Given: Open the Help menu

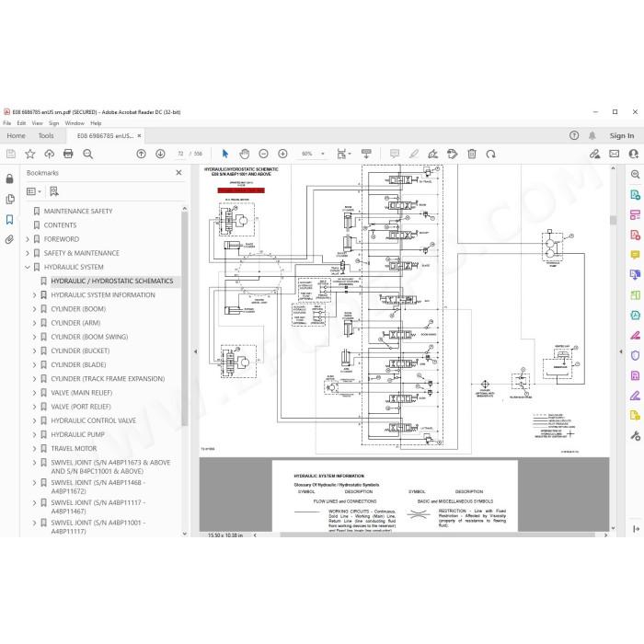Looking at the screenshot, I should [x=96, y=123].
